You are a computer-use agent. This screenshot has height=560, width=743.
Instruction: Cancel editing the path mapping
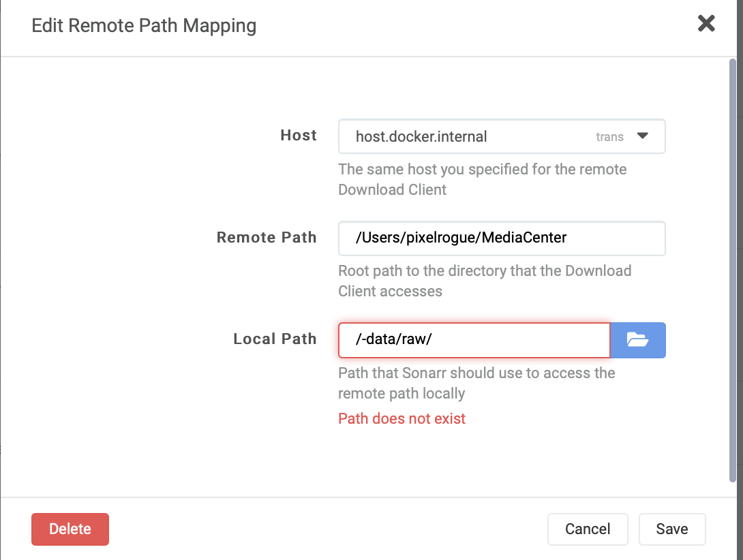pos(588,529)
